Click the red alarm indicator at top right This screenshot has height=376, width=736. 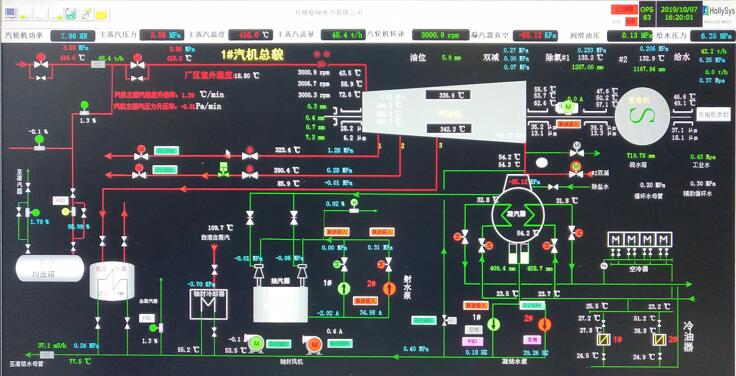pos(624,9)
